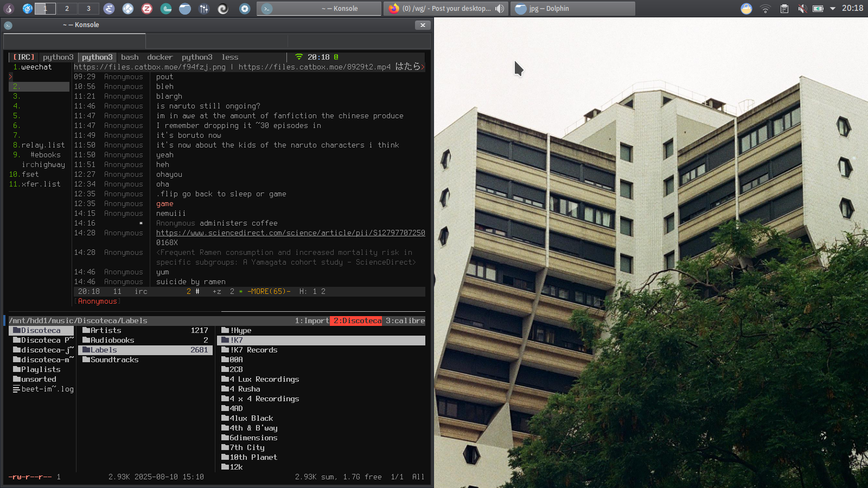The image size is (868, 488).
Task: Select the Soundtracks folder in ranger
Action: coord(145,359)
